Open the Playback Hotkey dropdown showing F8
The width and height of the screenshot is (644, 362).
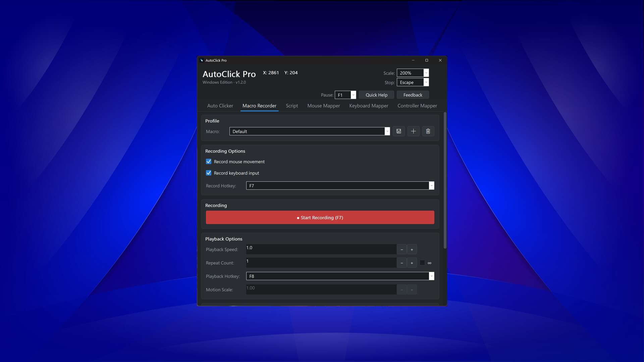340,276
